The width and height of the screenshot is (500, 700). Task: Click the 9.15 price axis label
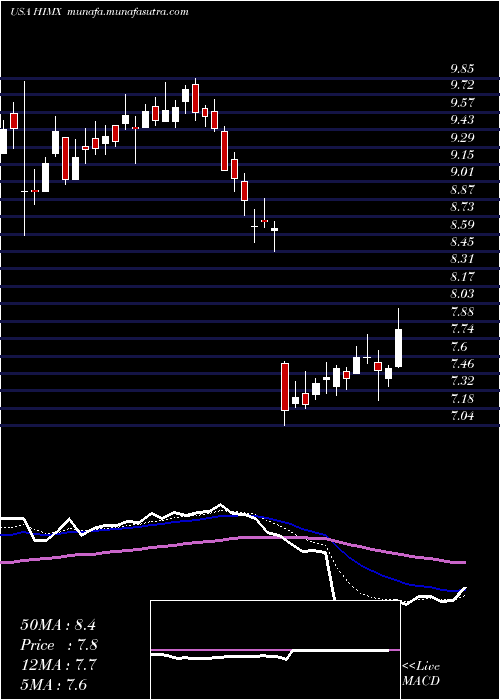[x=462, y=154]
